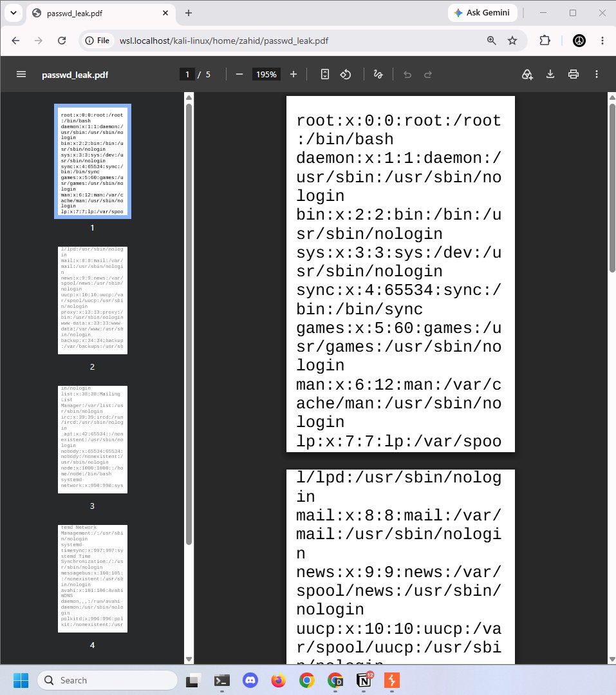
Task: Click the 195% zoom level field
Action: point(266,75)
